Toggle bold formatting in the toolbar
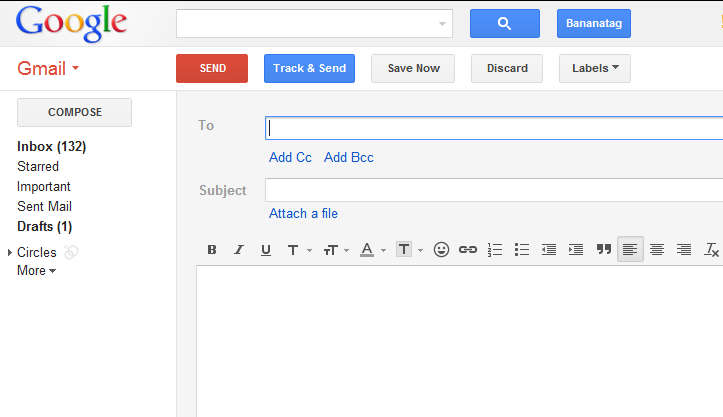 [x=212, y=250]
